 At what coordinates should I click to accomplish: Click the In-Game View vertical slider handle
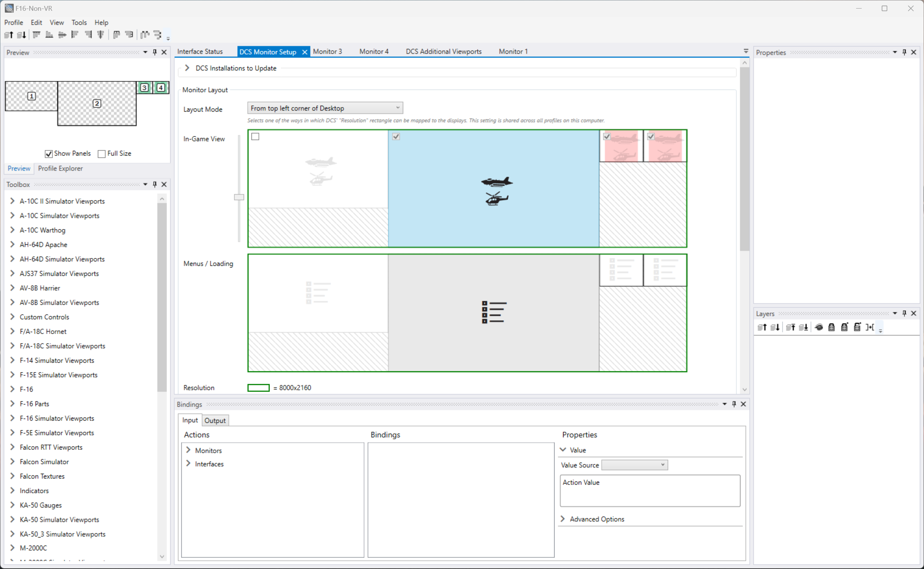click(x=239, y=197)
